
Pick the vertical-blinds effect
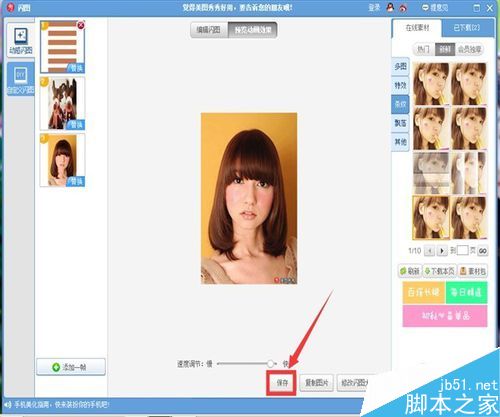469,173
